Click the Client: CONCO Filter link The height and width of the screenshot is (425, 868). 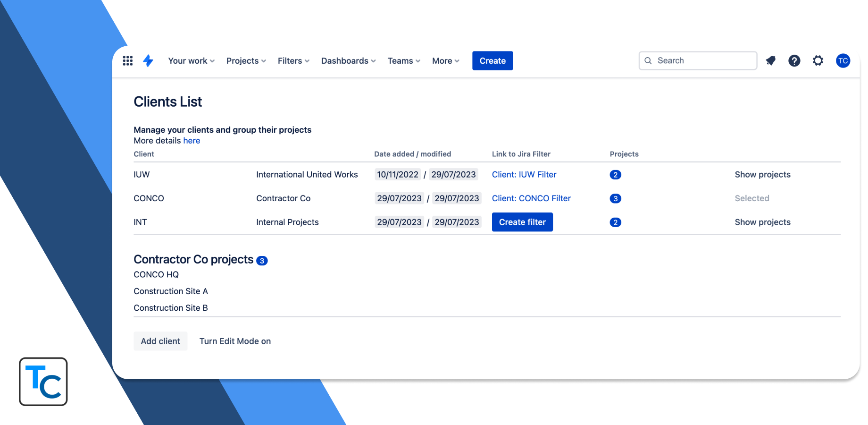click(531, 198)
